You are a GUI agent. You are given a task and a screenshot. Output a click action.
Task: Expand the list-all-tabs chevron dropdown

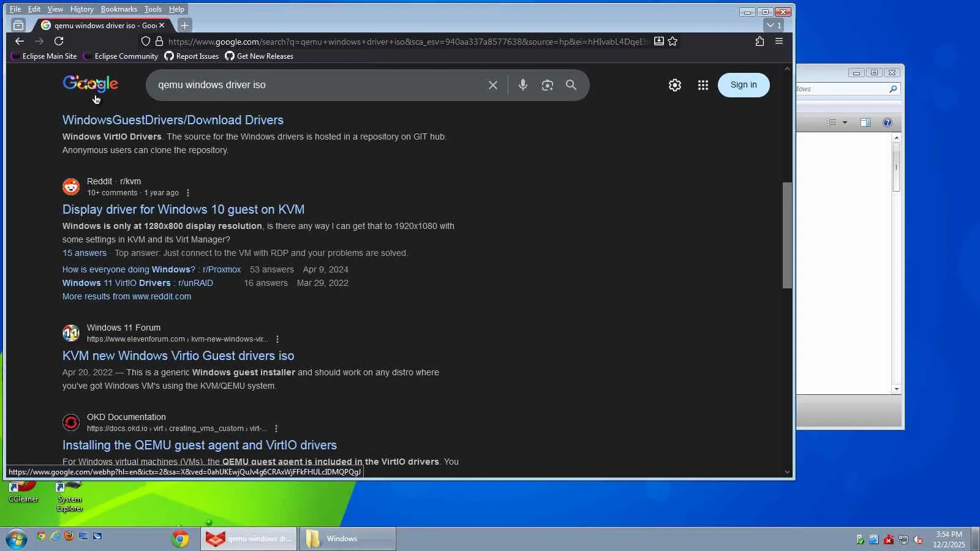(x=773, y=25)
